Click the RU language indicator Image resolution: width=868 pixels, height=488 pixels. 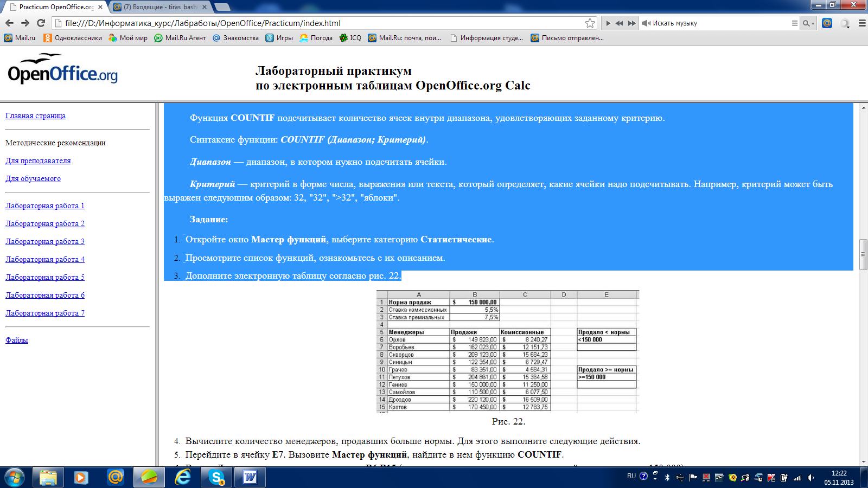(631, 476)
